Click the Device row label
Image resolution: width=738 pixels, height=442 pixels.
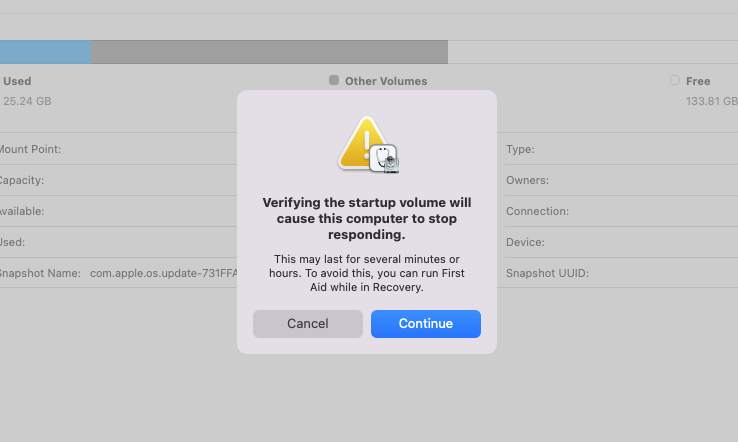(525, 242)
